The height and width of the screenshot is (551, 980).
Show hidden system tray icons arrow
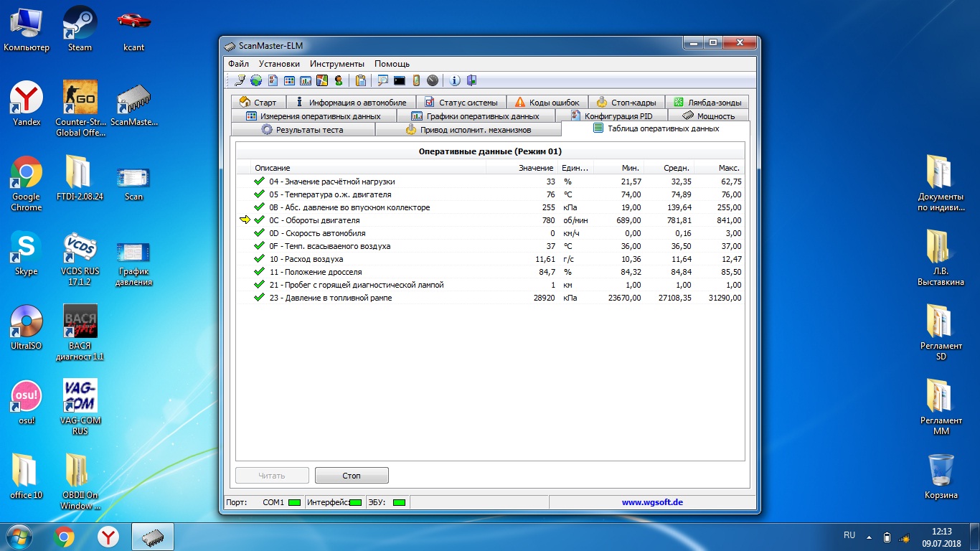[x=869, y=536]
